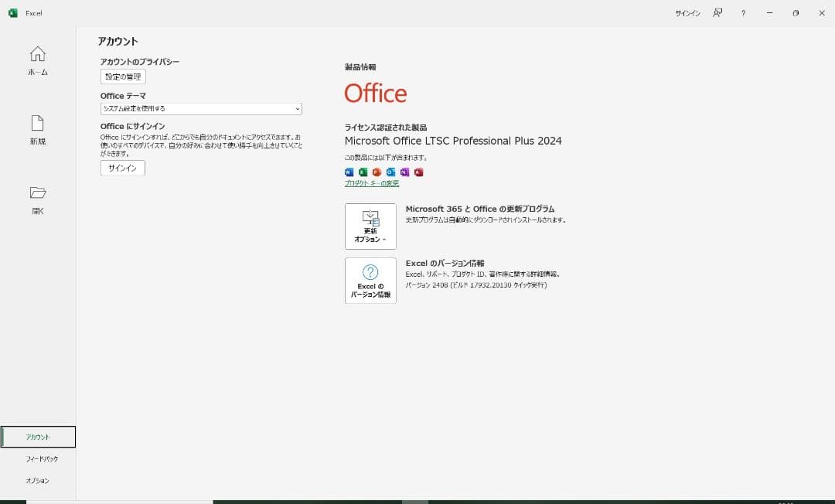
Task: Click the サインイン button under Office にサインイン
Action: pos(121,167)
